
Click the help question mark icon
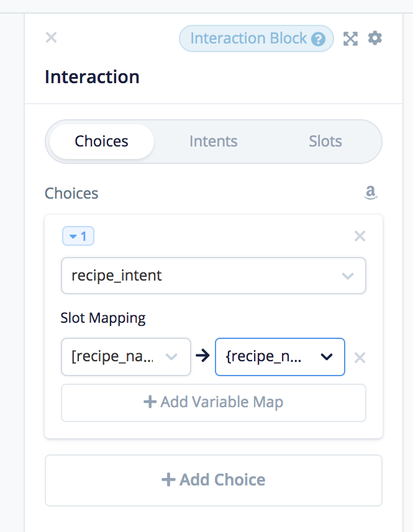[x=319, y=39]
